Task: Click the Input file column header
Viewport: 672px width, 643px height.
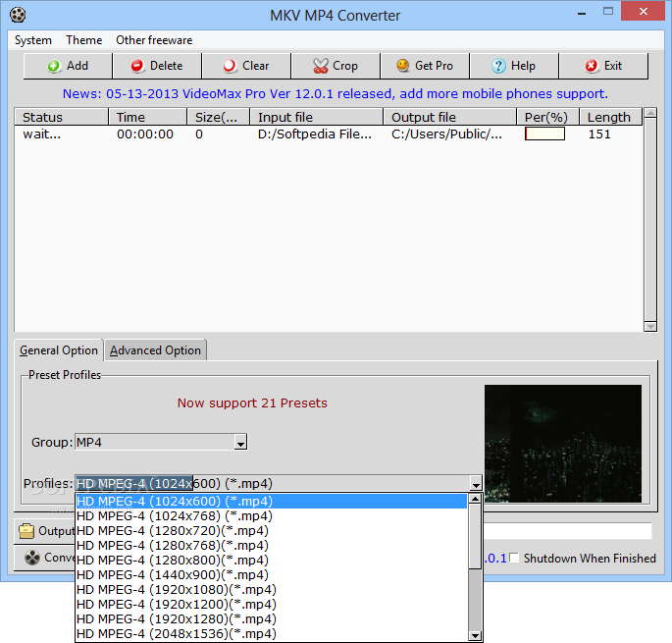Action: (x=316, y=117)
